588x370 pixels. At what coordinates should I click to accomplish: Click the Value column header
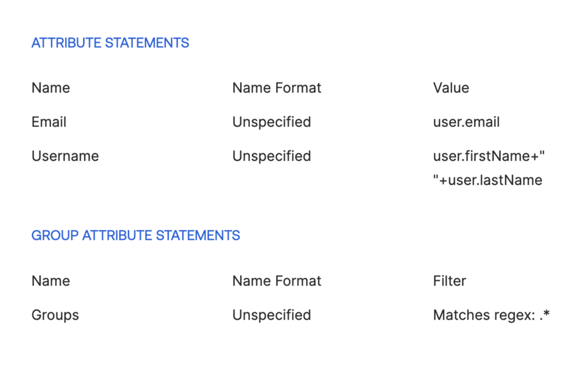click(x=451, y=88)
